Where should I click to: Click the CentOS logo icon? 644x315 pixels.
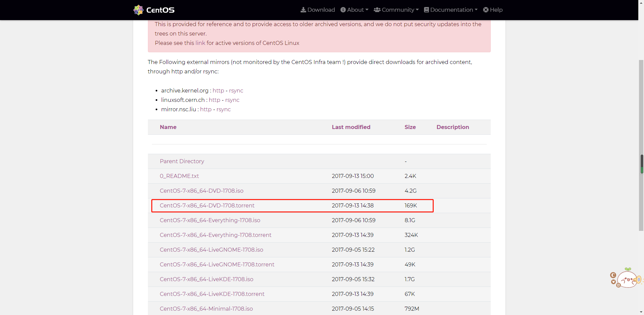(x=138, y=10)
